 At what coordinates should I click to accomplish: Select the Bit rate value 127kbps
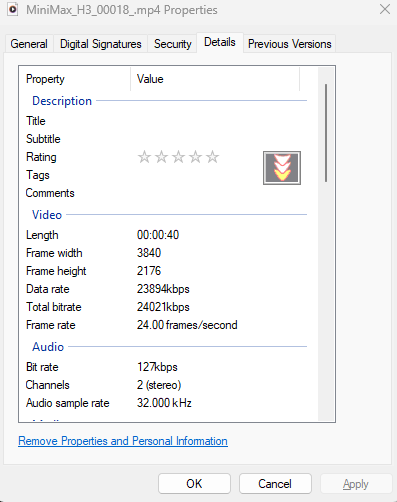click(x=157, y=367)
